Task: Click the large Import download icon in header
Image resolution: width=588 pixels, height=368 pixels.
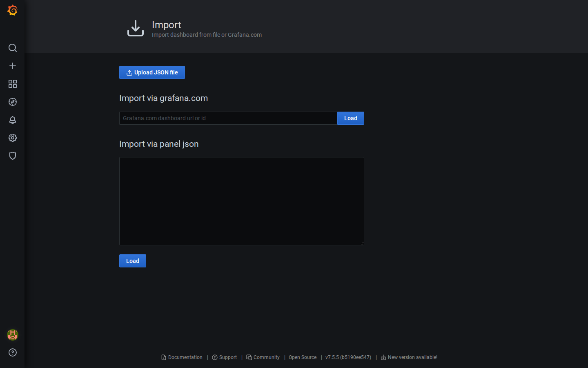Action: coord(136,28)
